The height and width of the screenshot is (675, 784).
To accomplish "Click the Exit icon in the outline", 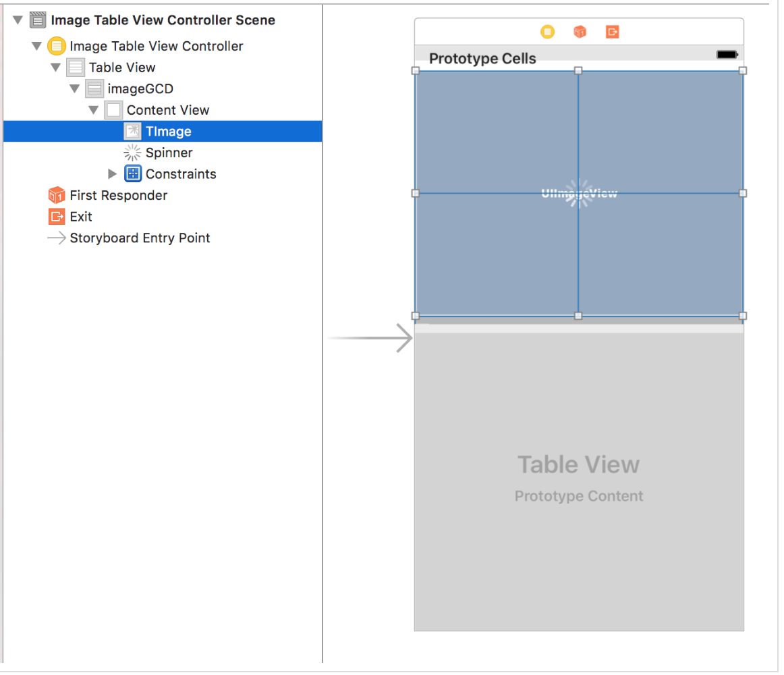I will (x=57, y=217).
